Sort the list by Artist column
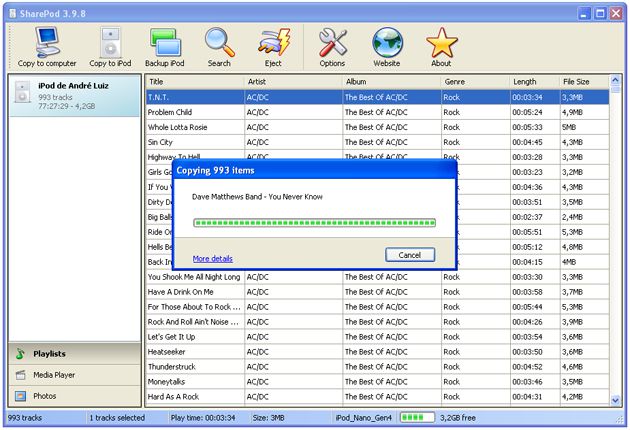Viewport: 630px width, 430px height. [293, 82]
